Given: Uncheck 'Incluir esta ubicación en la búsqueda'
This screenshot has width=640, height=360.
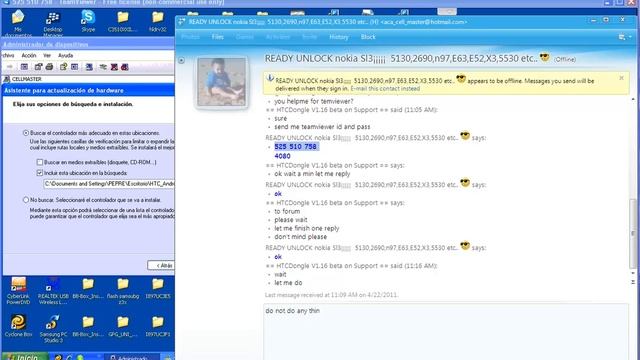Looking at the screenshot, I should pyautogui.click(x=40, y=173).
